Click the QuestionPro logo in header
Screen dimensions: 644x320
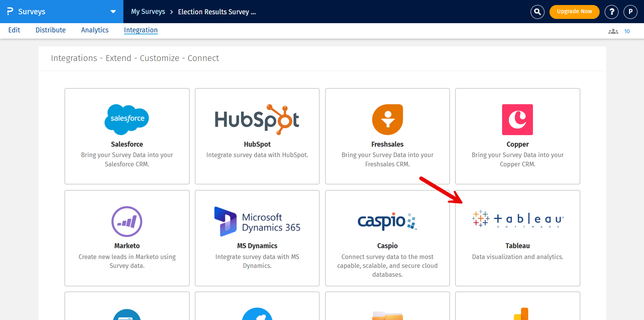(10, 12)
